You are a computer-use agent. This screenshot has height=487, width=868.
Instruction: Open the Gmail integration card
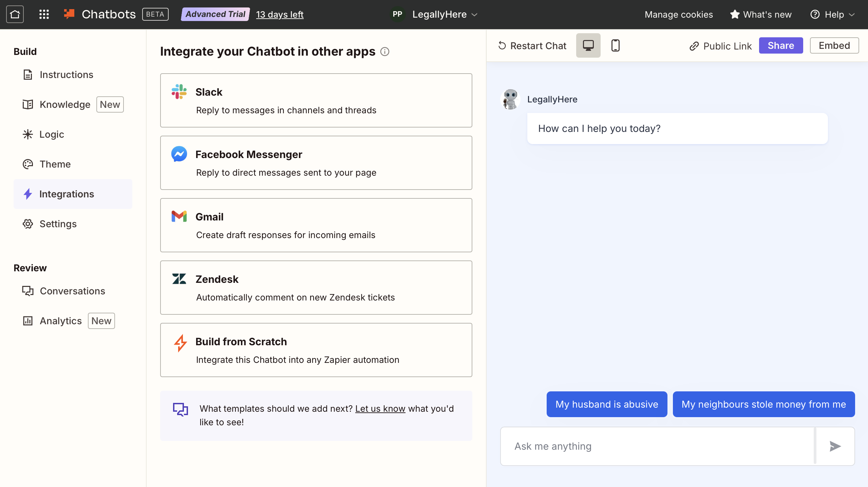[x=316, y=225]
